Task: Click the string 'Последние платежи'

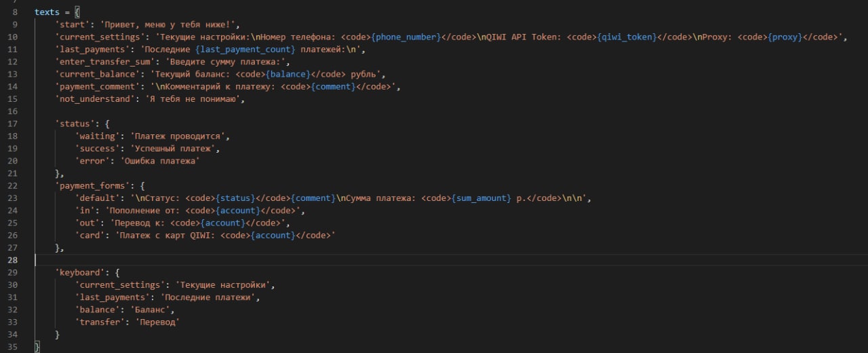Action: (210, 297)
